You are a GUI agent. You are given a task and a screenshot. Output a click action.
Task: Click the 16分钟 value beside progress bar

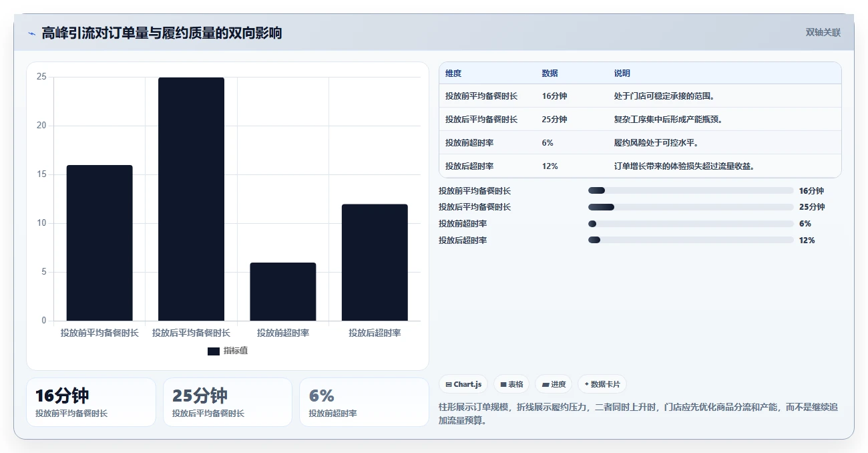(812, 190)
